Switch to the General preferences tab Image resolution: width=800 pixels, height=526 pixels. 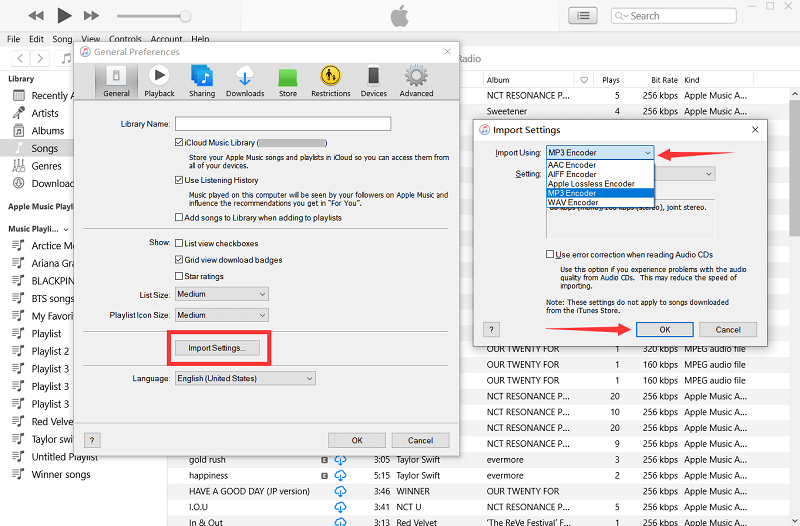[116, 81]
